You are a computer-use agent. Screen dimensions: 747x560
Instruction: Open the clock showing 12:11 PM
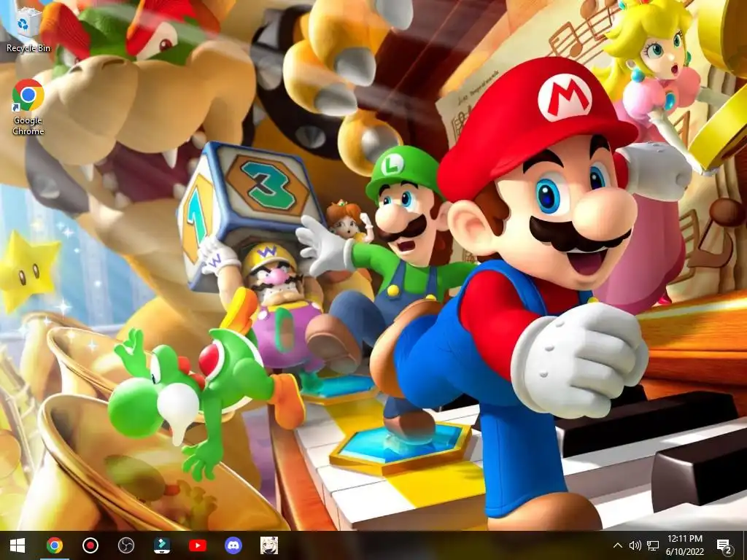tap(684, 545)
